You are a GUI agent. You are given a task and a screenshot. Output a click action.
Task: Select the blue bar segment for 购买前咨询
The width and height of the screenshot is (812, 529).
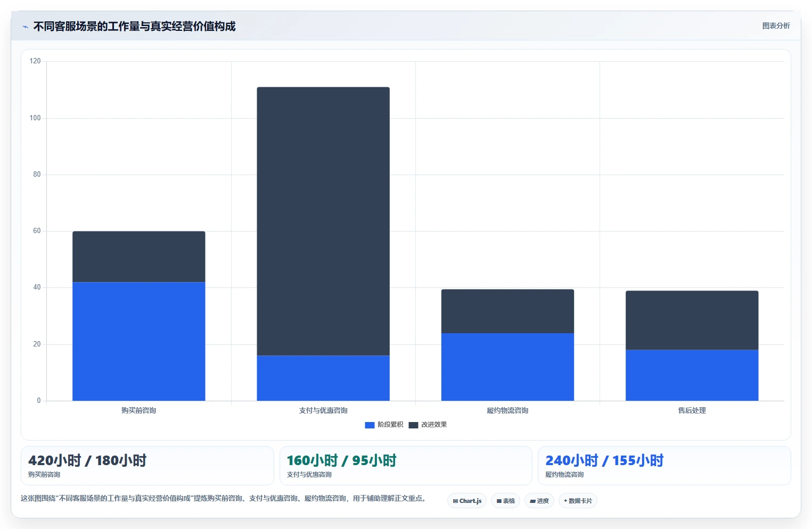138,341
